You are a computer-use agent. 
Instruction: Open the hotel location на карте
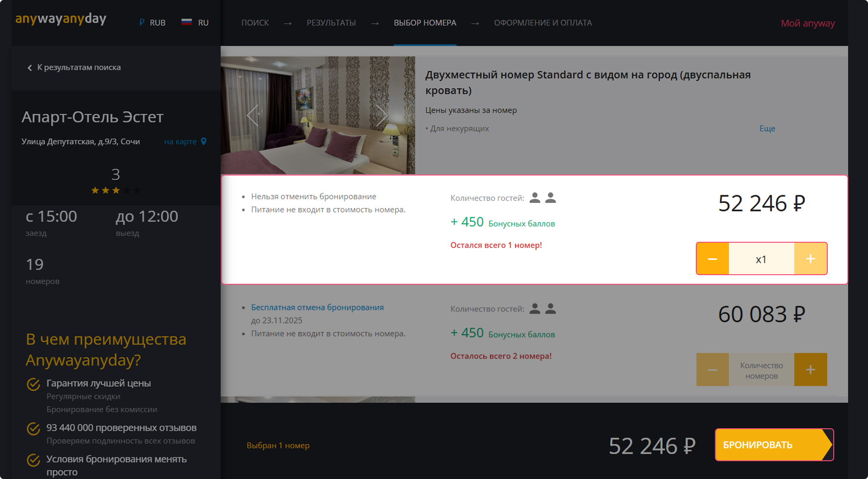[x=180, y=142]
